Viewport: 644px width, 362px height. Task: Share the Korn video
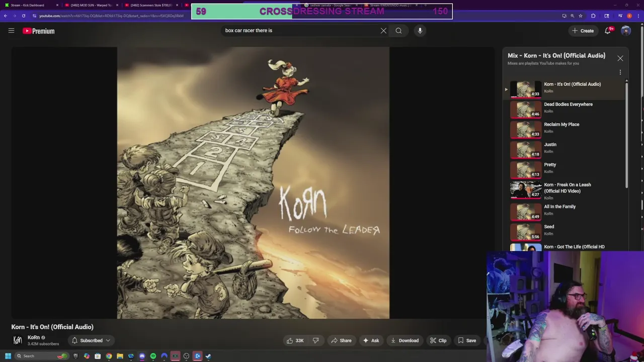click(x=341, y=340)
